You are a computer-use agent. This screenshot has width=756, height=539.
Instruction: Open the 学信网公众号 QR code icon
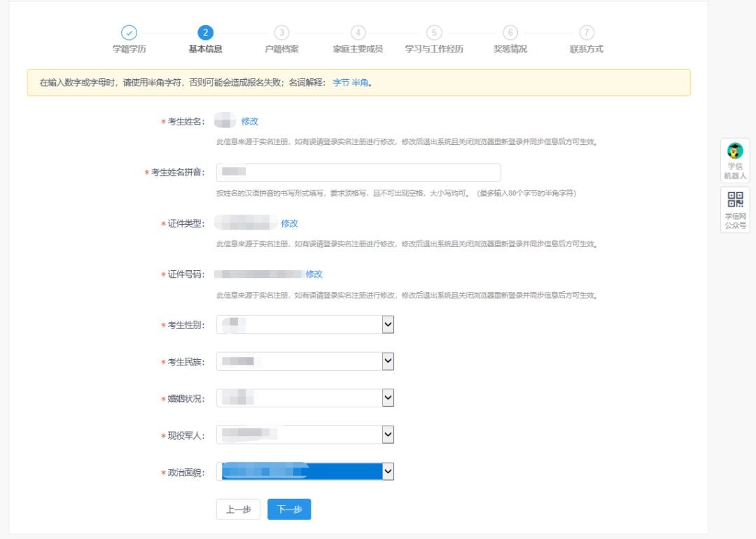click(x=735, y=199)
